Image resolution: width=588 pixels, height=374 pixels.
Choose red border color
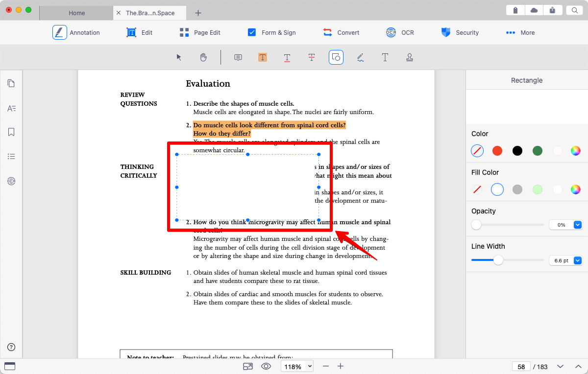(497, 151)
